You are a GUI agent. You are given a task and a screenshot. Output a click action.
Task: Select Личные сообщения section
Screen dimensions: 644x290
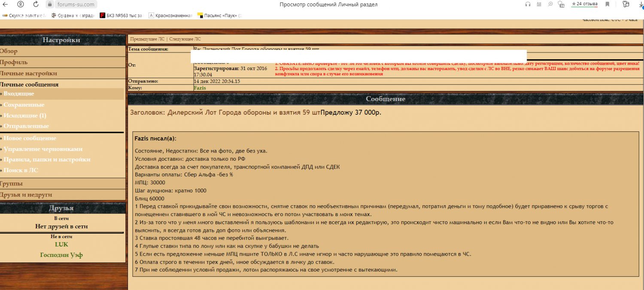coord(29,85)
